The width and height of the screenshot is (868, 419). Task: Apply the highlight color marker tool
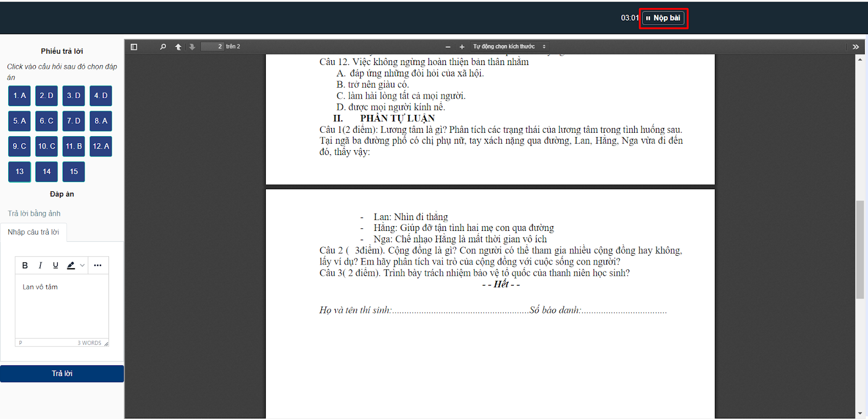pos(71,266)
